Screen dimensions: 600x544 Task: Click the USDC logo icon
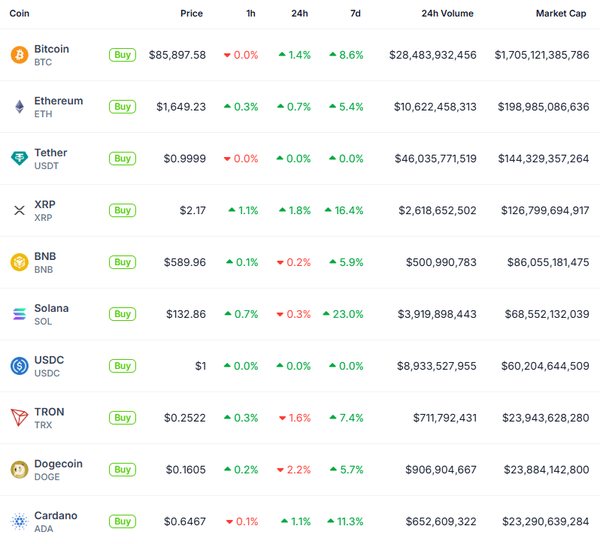tap(19, 366)
